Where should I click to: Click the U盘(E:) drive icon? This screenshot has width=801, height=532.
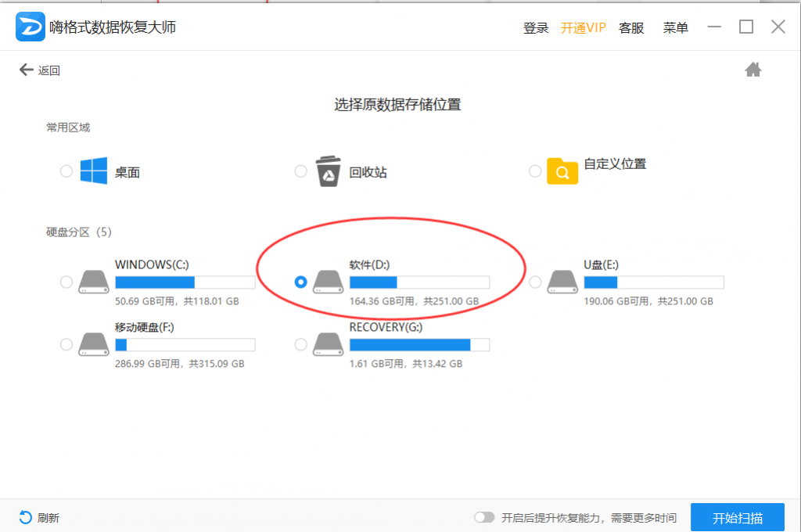click(x=562, y=282)
